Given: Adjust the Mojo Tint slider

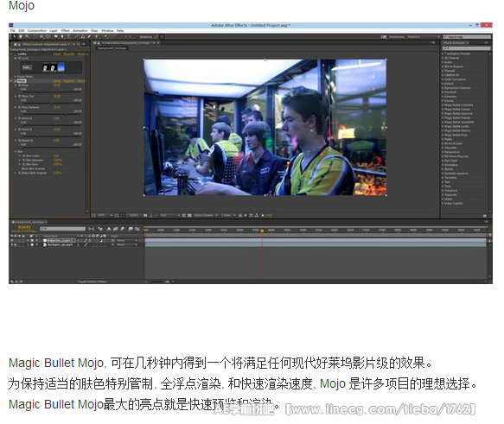Looking at the screenshot, I should [x=51, y=103].
